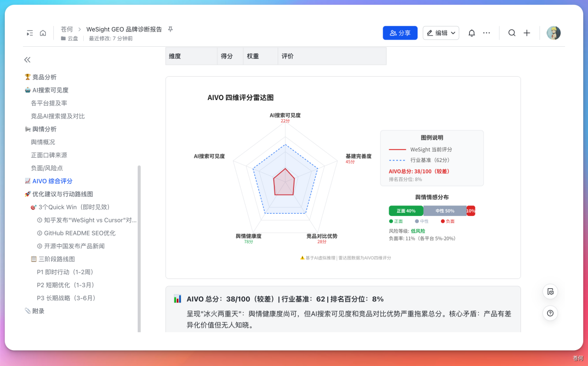Go to home via house icon
Screen dimensions: 588x366
coord(43,33)
